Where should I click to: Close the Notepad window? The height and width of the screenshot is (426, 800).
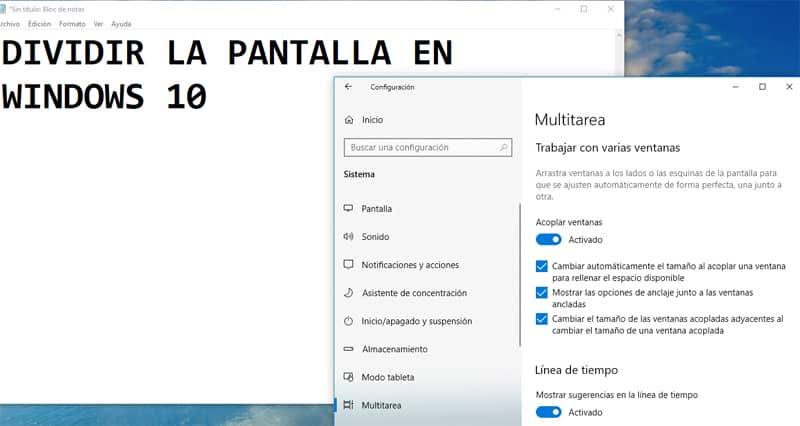click(x=610, y=9)
